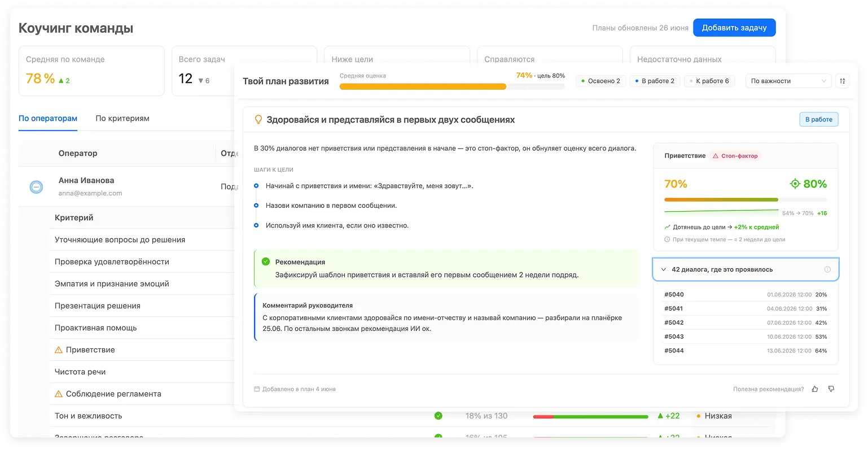Open dialog #5042 from the list
This screenshot has width=868, height=450.
(x=746, y=323)
